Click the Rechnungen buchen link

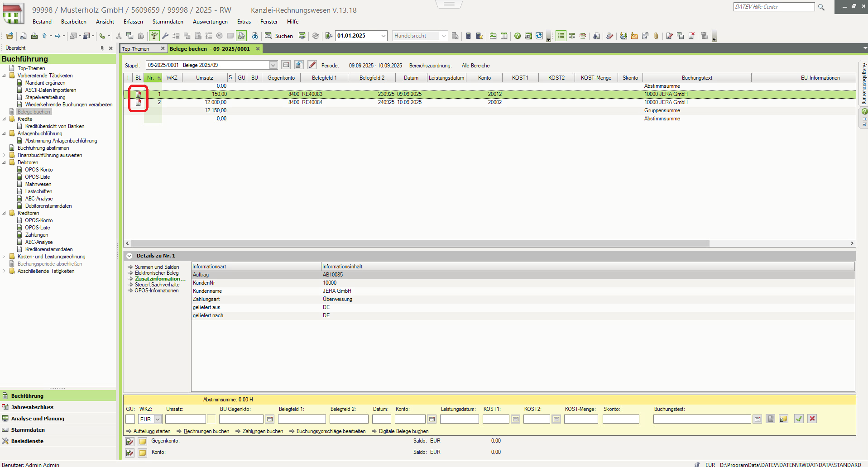click(x=206, y=431)
